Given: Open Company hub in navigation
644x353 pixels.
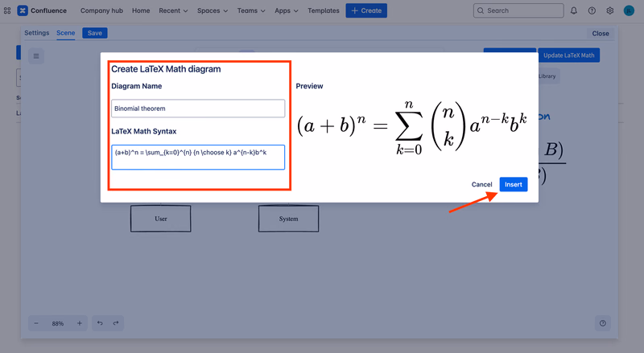Looking at the screenshot, I should pos(101,10).
